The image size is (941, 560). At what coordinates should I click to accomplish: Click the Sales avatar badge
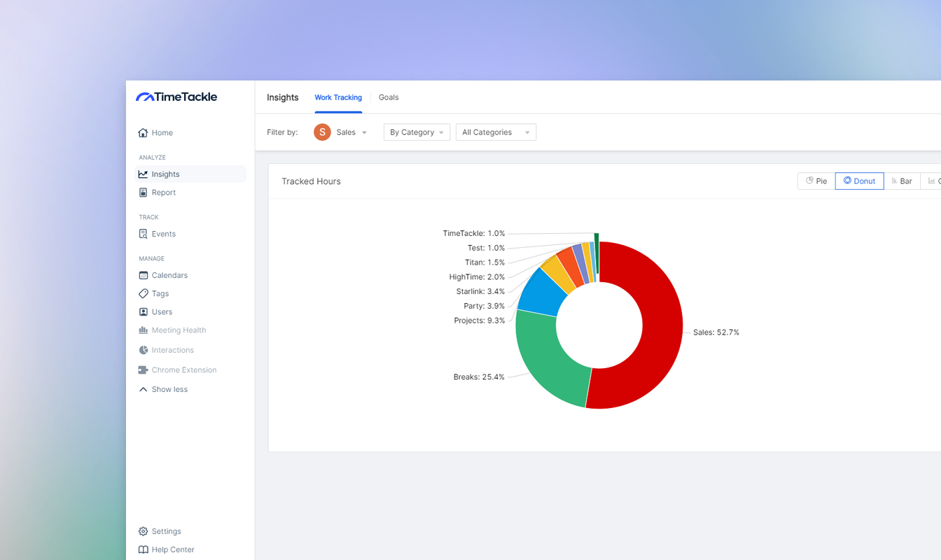(322, 132)
